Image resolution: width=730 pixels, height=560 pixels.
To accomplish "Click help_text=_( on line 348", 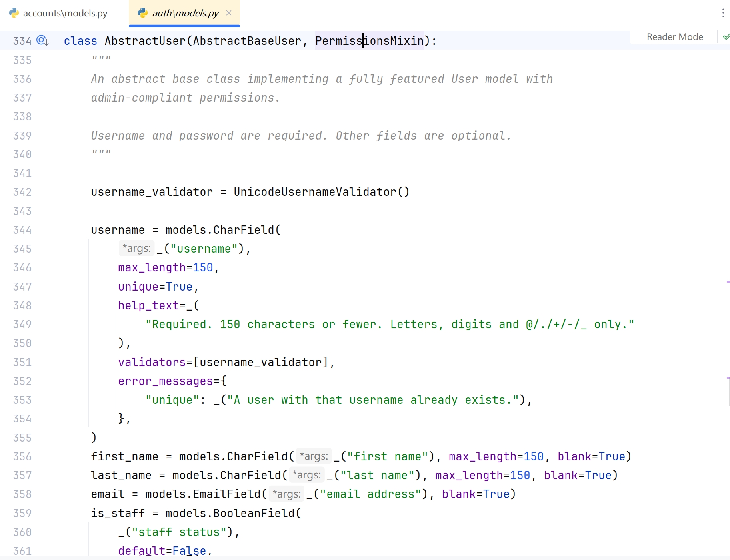I will click(x=158, y=305).
